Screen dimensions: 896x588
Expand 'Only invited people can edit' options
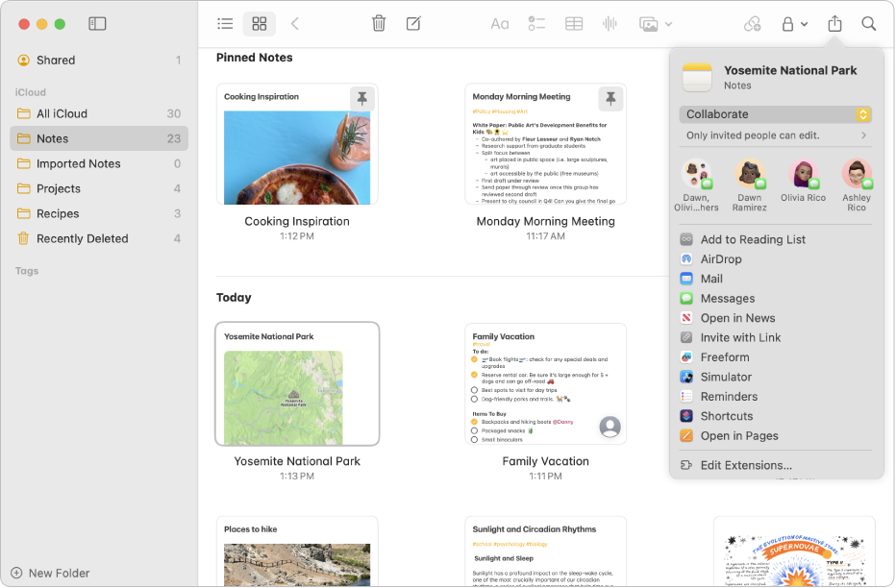coord(775,135)
